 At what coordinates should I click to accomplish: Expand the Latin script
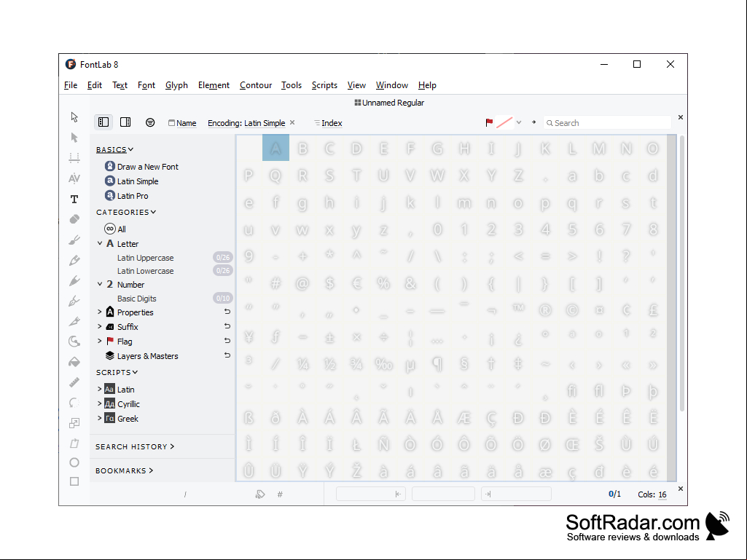(x=100, y=389)
